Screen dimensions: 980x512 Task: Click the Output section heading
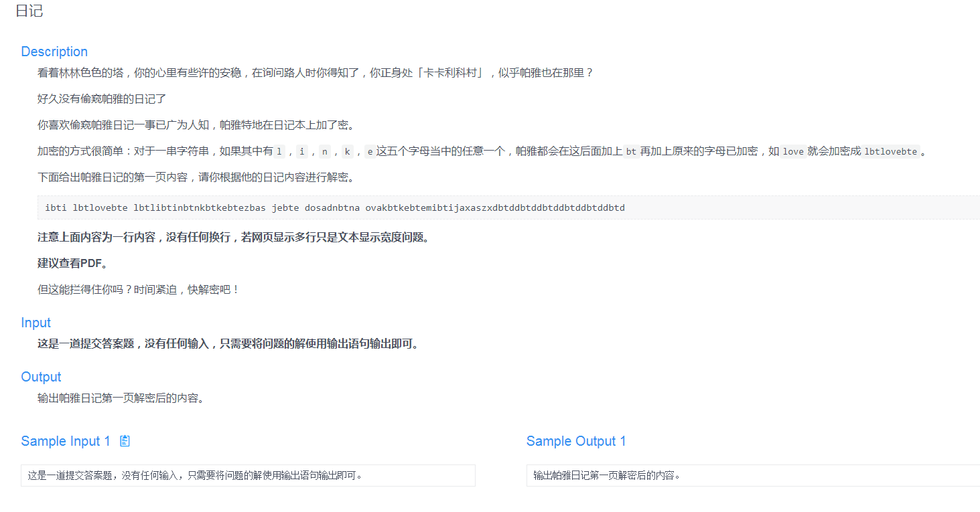pyautogui.click(x=41, y=377)
